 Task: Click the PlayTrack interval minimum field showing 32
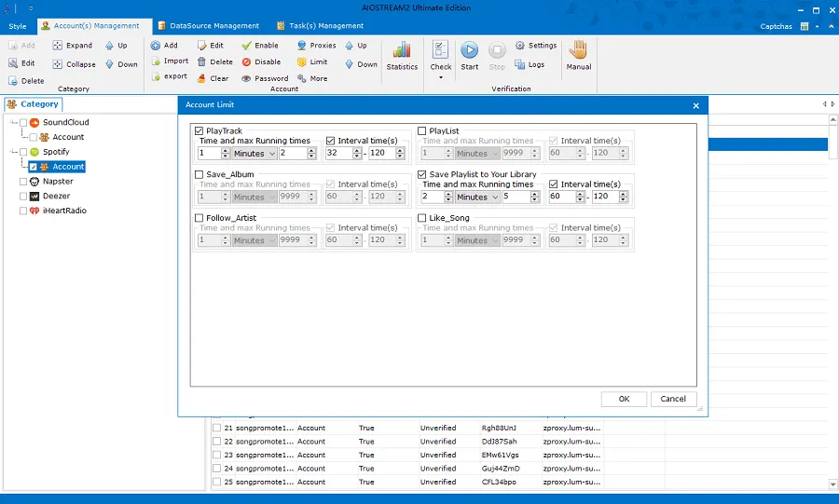pos(337,154)
